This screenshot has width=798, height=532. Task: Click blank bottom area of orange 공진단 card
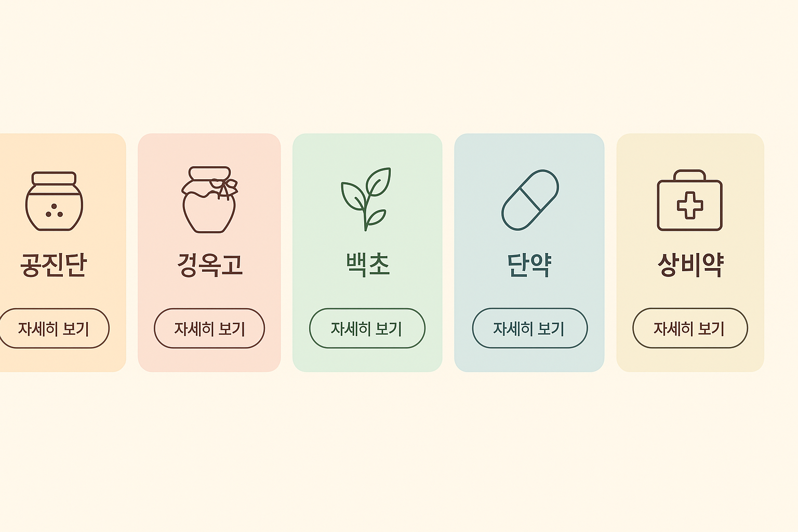coord(57,361)
